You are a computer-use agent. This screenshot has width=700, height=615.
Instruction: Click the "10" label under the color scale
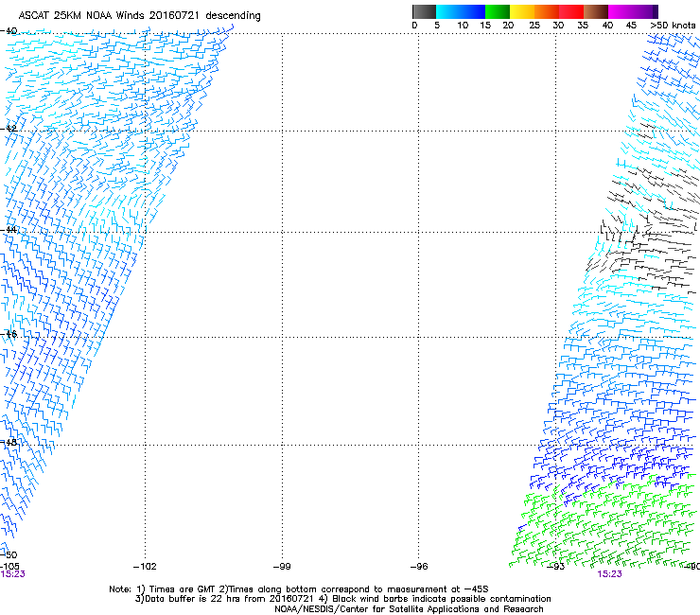[x=463, y=26]
